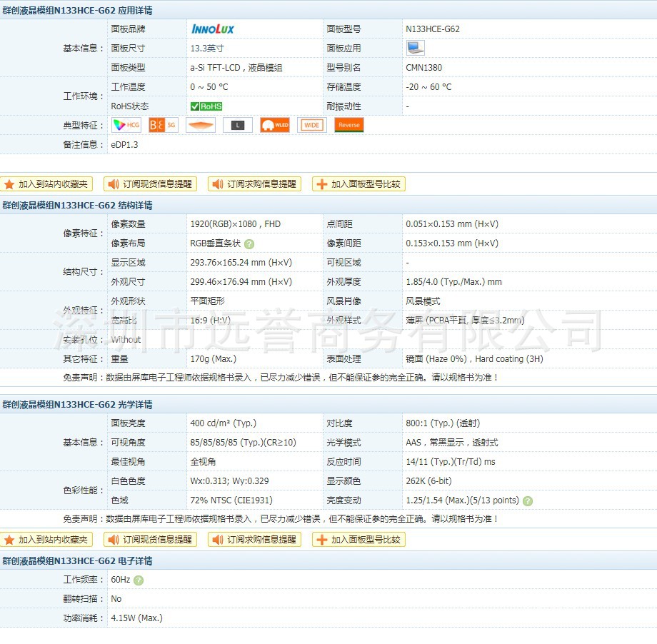Click the landscape mode value 风景模式
Image resolution: width=657 pixels, height=644 pixels.
[423, 301]
